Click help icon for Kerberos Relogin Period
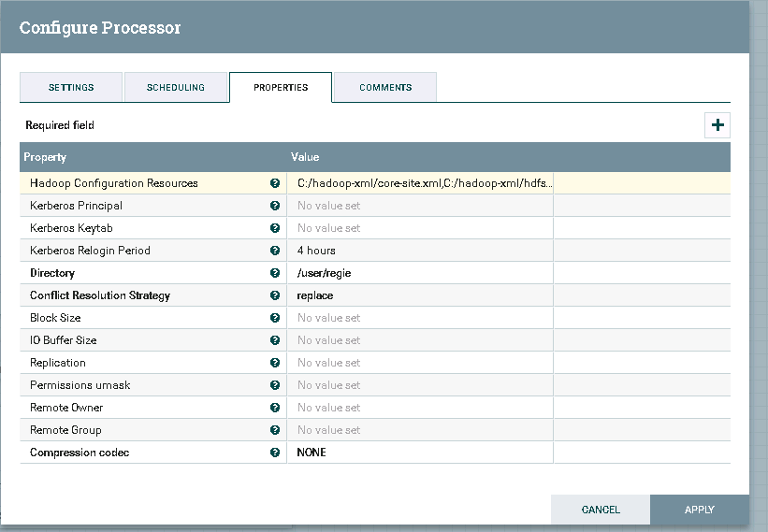768x532 pixels. click(275, 251)
